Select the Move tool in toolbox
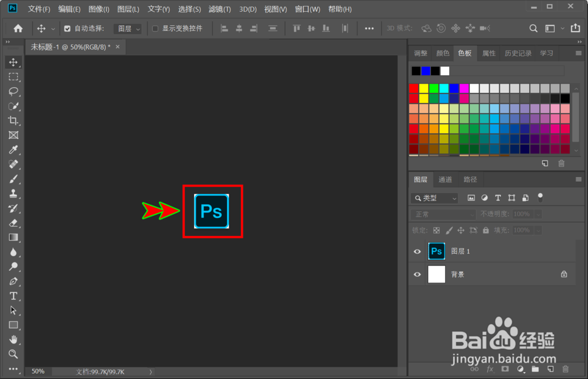This screenshot has height=379, width=588. coord(14,62)
